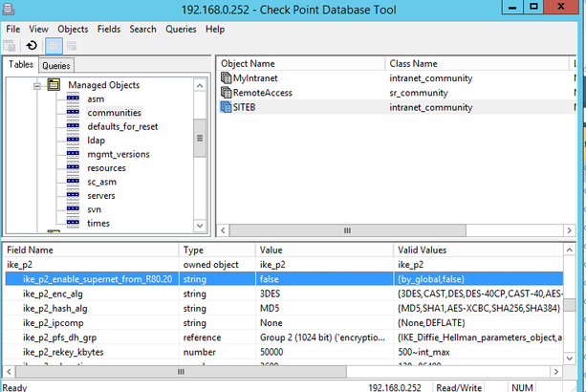Click the RemoteAccess object icon
This screenshot has width=586, height=392.
(x=226, y=93)
